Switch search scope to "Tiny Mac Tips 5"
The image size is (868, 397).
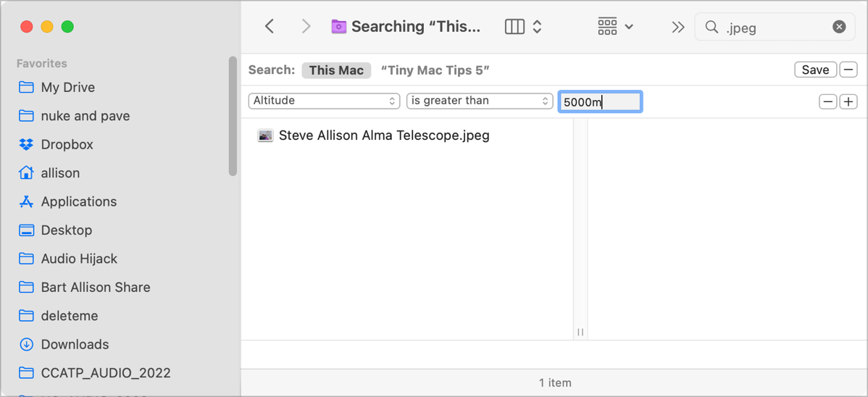[435, 70]
